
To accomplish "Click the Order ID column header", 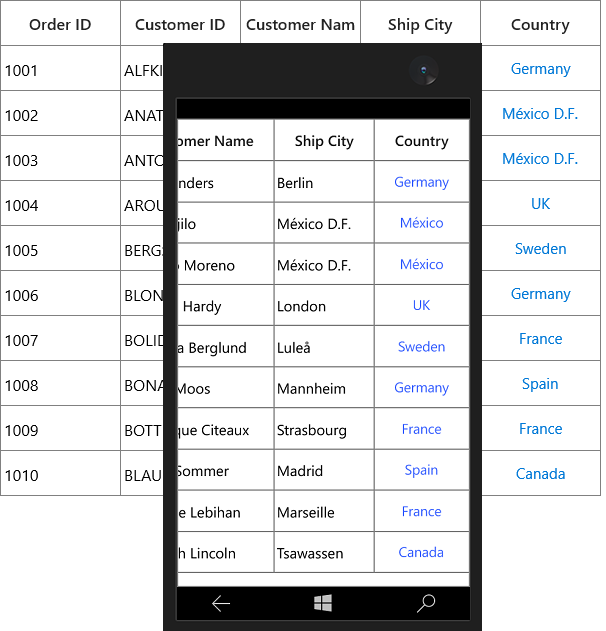I will [60, 25].
